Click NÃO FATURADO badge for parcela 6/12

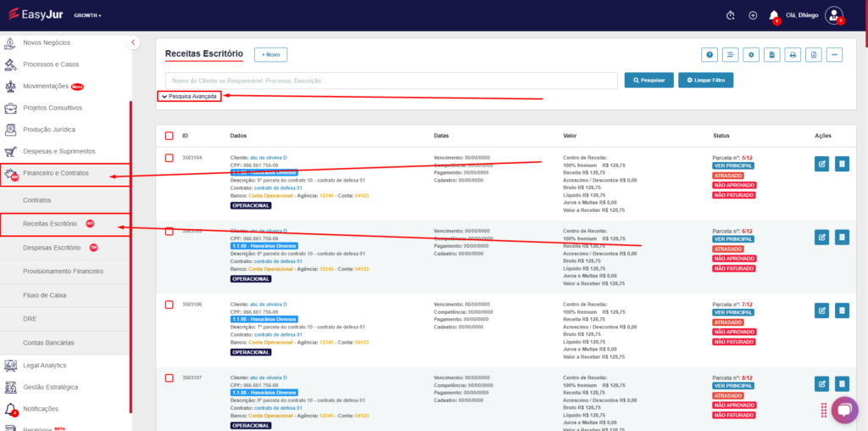734,269
